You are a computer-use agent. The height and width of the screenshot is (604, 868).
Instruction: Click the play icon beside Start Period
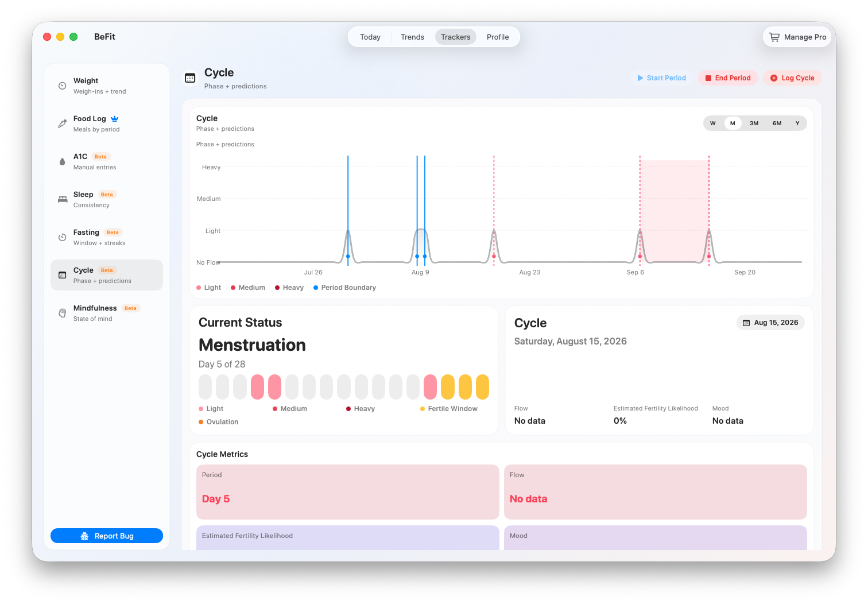(x=640, y=78)
